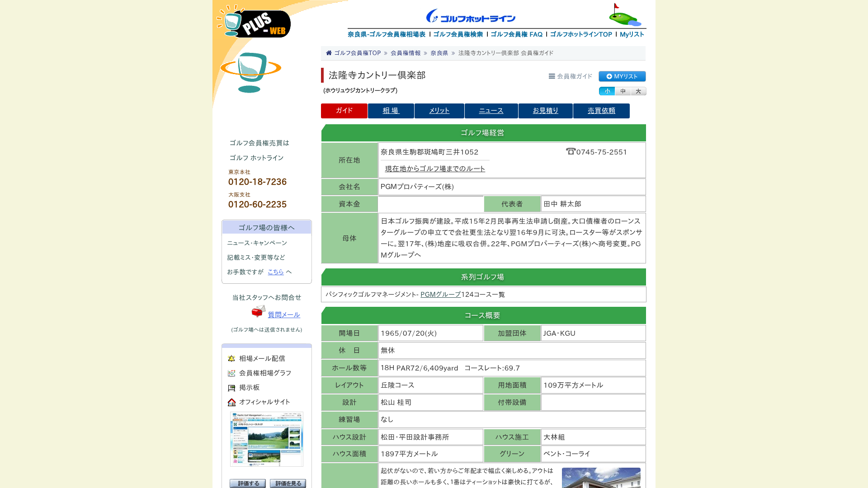868x488 pixels.
Task: Open the 会員権相場グラフ chart icon
Action: coord(231,373)
